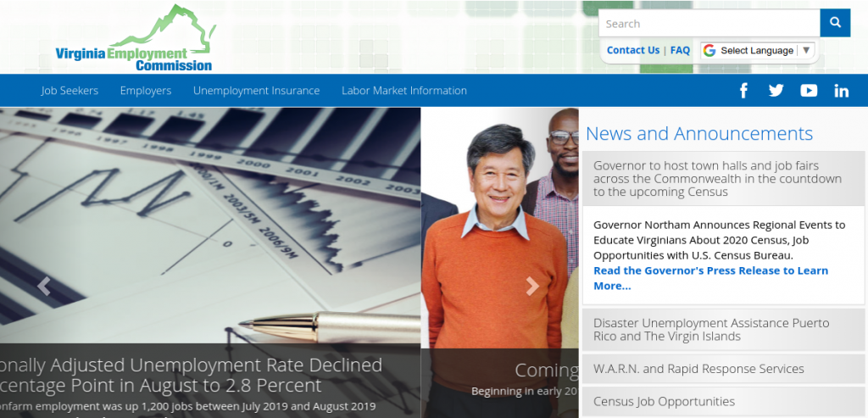Open Labor Market Information menu
868x418 pixels.
click(x=404, y=91)
